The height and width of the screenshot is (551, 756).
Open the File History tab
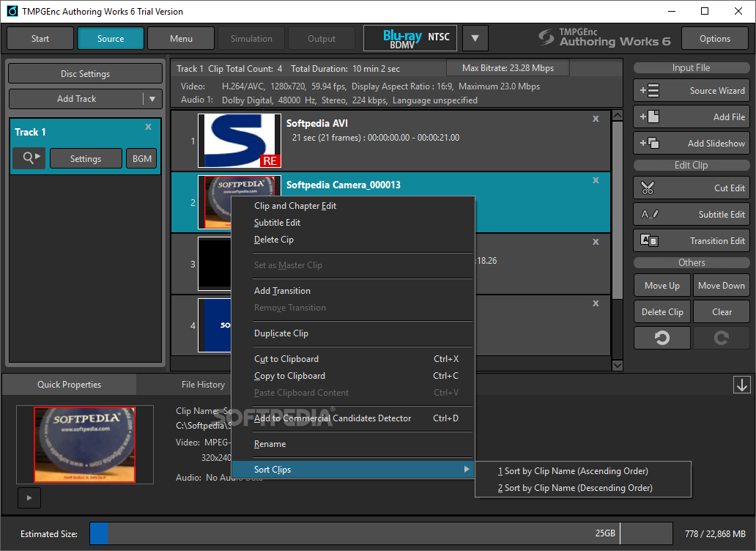coord(203,384)
